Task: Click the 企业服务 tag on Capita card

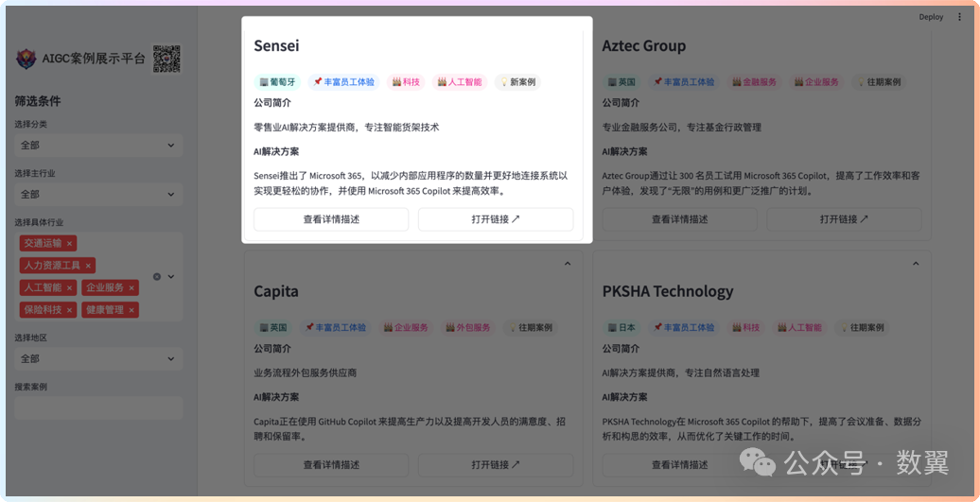Action: coord(406,327)
